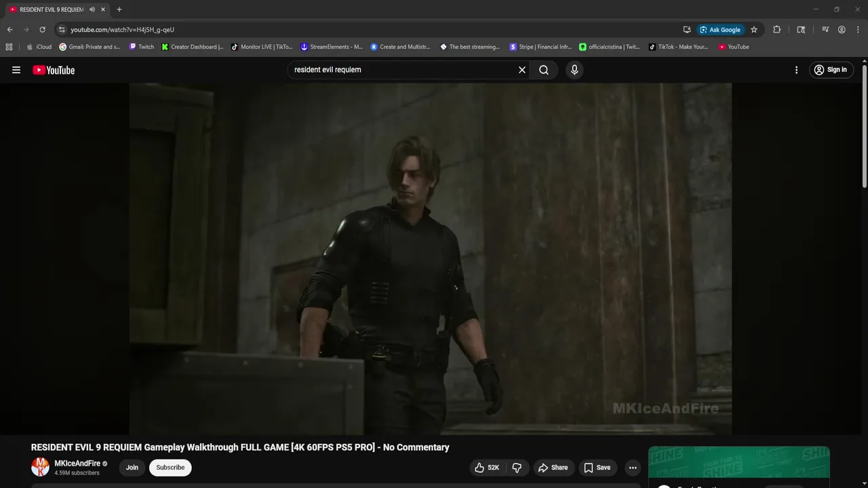
Task: Open The best streaming bookmark
Action: click(x=470, y=47)
